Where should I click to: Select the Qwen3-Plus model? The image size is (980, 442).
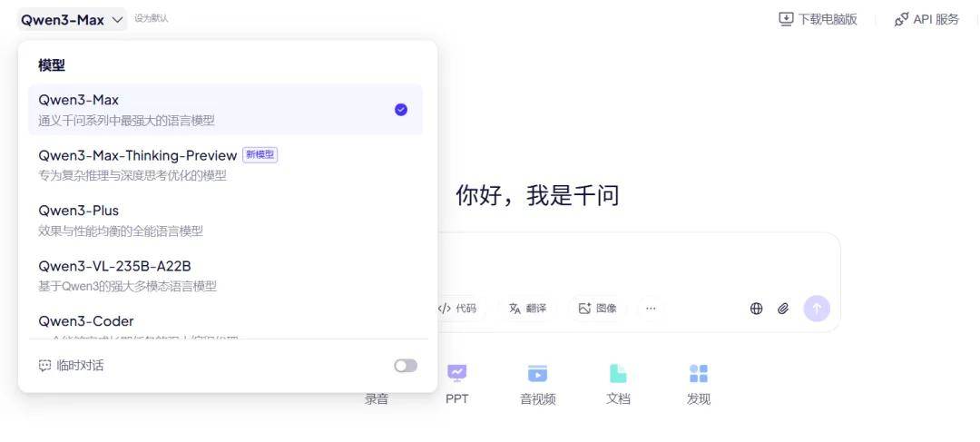click(x=79, y=211)
